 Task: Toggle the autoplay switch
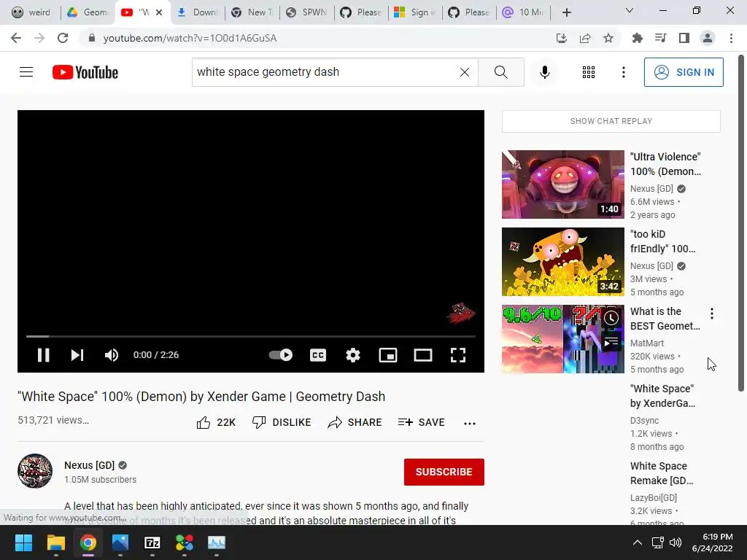tap(281, 355)
